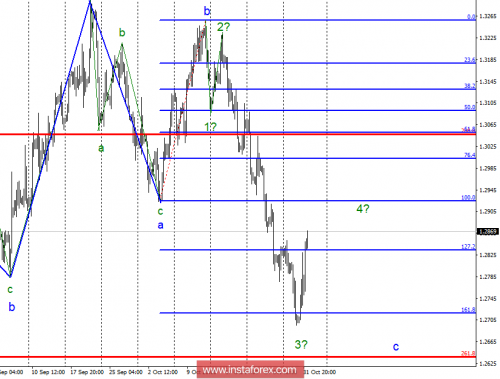500x379 pixels.
Task: Select the 161.8 Fibonacci level label
Action: 468,310
